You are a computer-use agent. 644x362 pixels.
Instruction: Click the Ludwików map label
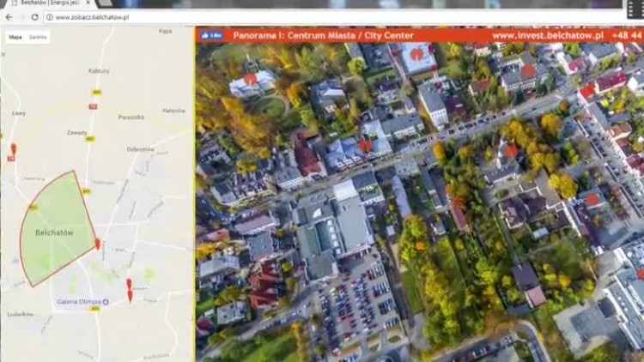[x=21, y=314]
